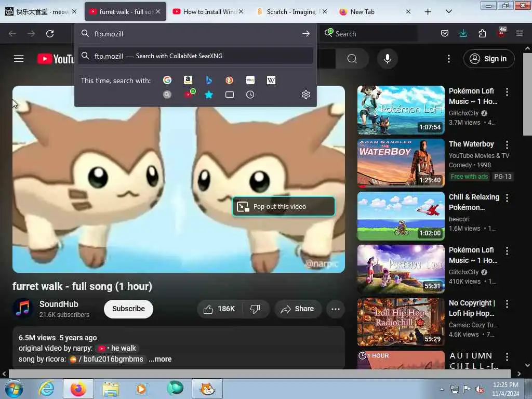Switch to the 快乐大食堂 tab
Screen dimensions: 532x399
point(41,11)
